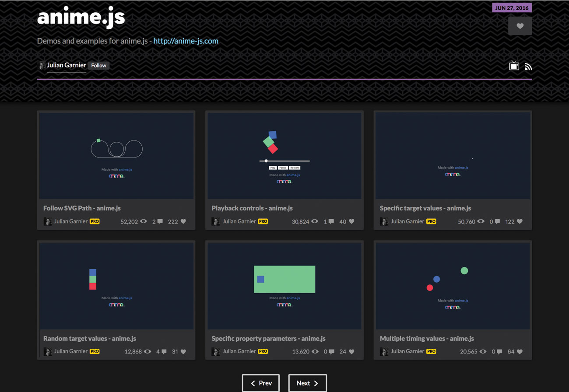This screenshot has width=569, height=392.
Task: Click the heart icon on Specific property parameters
Action: pyautogui.click(x=351, y=351)
